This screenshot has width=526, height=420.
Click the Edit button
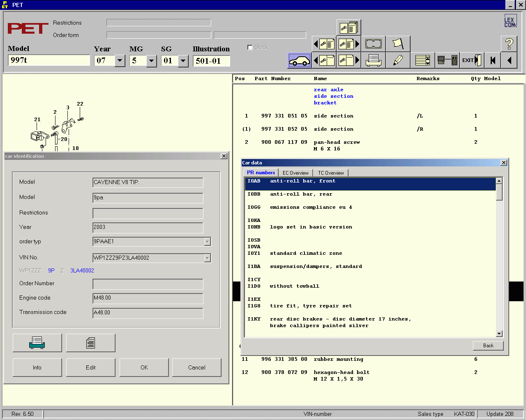[x=91, y=367]
